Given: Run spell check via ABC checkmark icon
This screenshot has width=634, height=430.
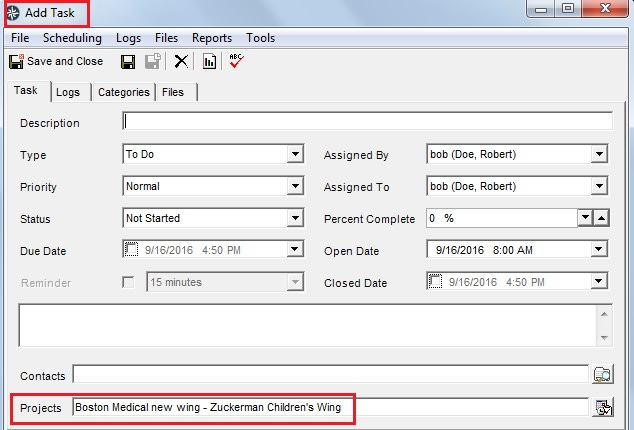Looking at the screenshot, I should tap(236, 61).
